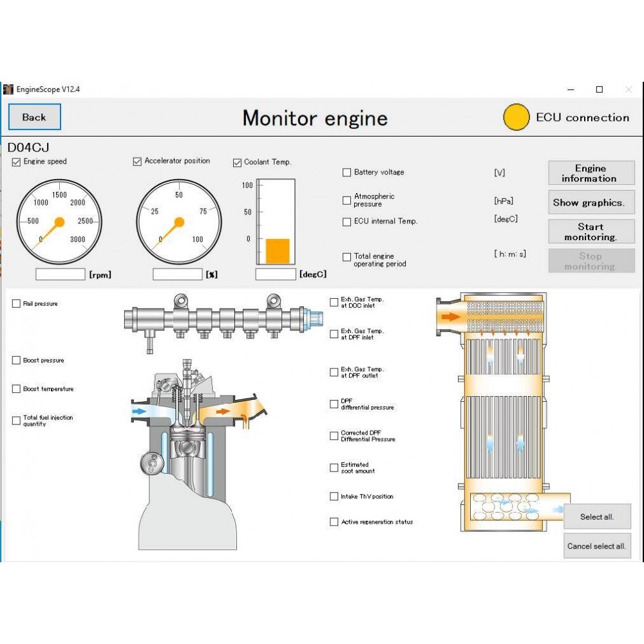The width and height of the screenshot is (644, 644).
Task: Click Cancel select all button
Action: click(x=597, y=546)
